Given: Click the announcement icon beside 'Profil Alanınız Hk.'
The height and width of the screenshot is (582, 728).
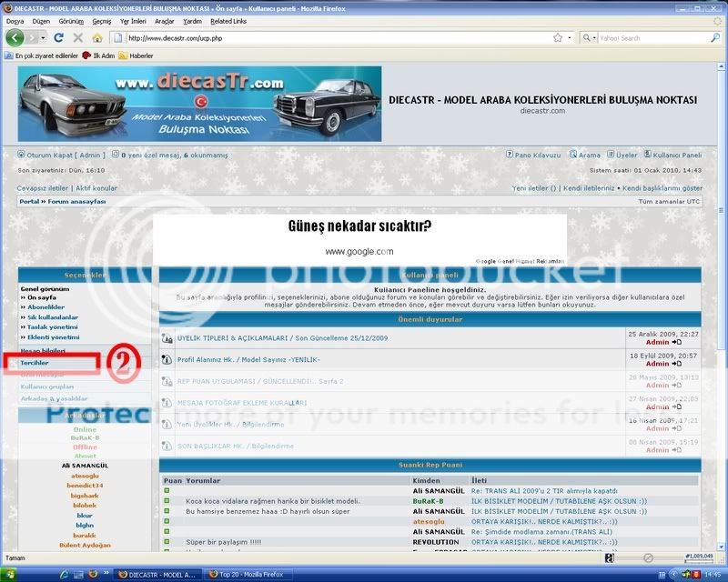Looking at the screenshot, I should pos(167,360).
